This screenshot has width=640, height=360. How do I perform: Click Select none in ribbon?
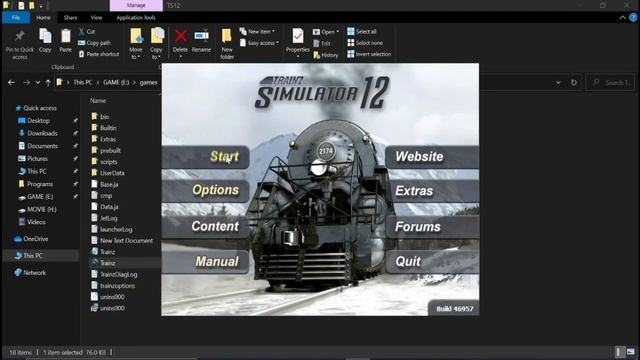coord(365,43)
